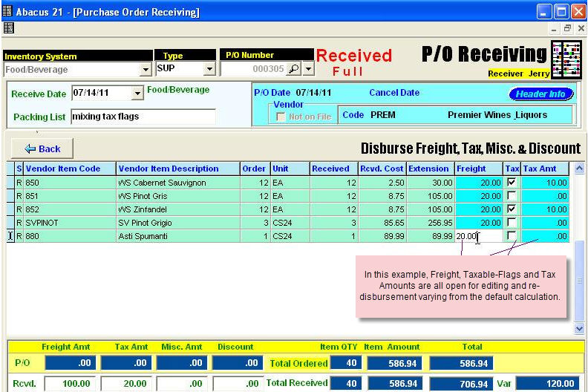
Task: Click the Vendor Item Description column header
Action: point(178,169)
